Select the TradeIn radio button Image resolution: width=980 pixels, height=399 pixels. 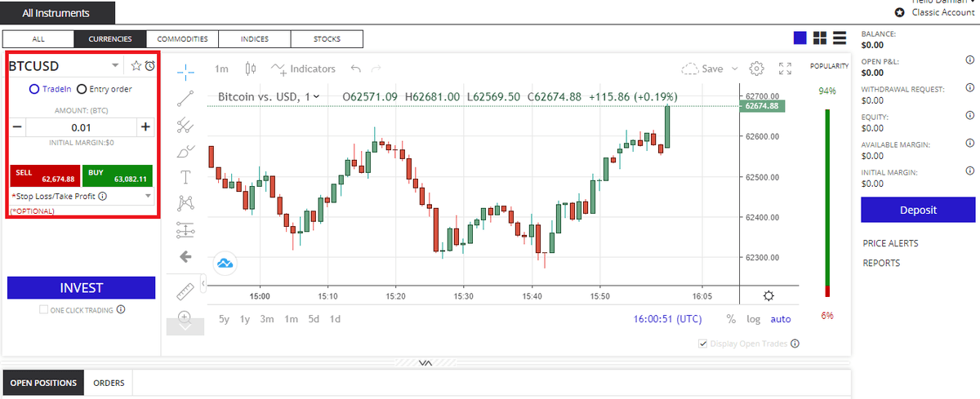click(33, 89)
